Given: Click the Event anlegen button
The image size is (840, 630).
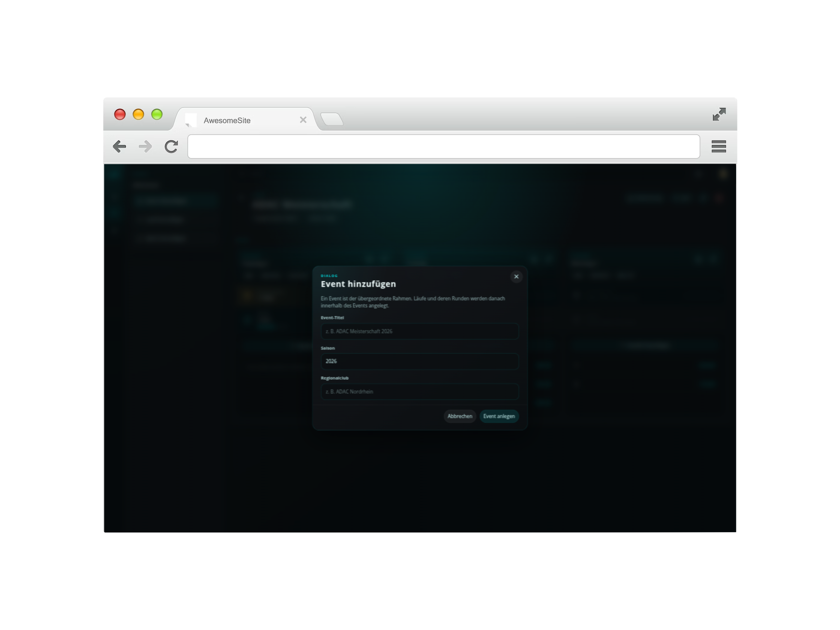Looking at the screenshot, I should (499, 416).
